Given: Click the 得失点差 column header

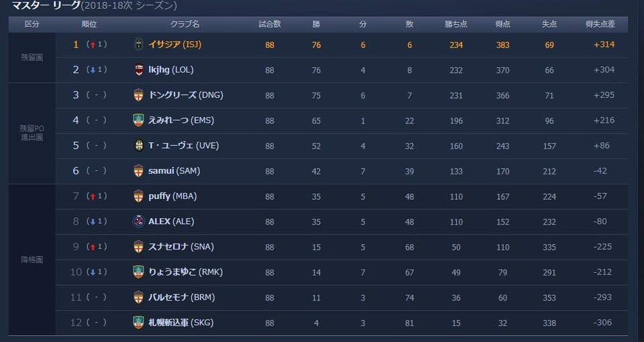Looking at the screenshot, I should pos(600,24).
